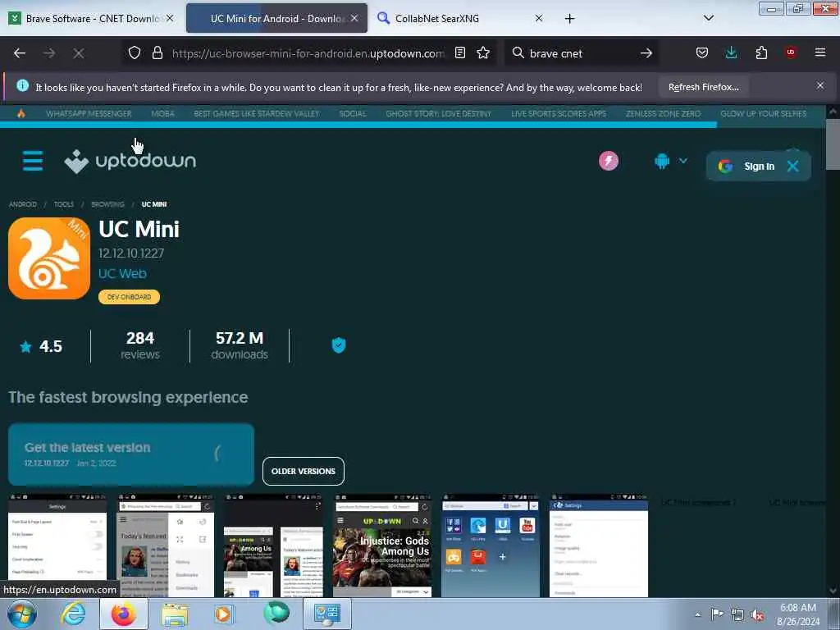
Task: Open the Firefox application menu
Action: (x=820, y=52)
